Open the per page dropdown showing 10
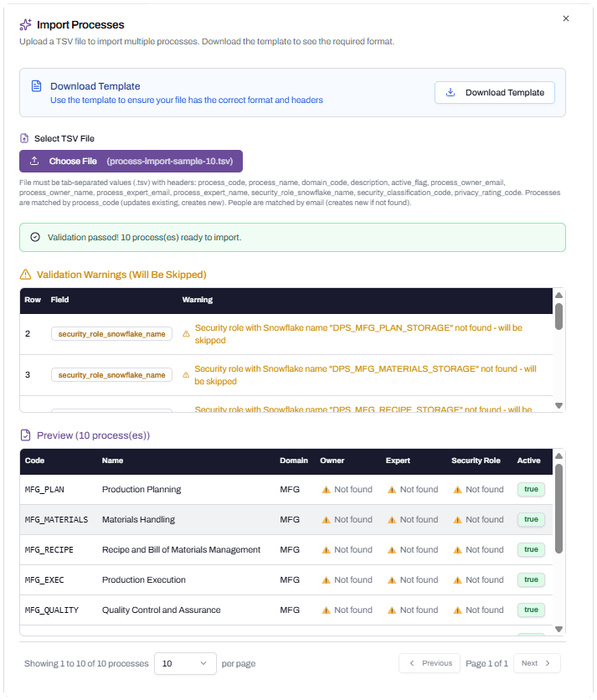The image size is (597, 700). [185, 663]
